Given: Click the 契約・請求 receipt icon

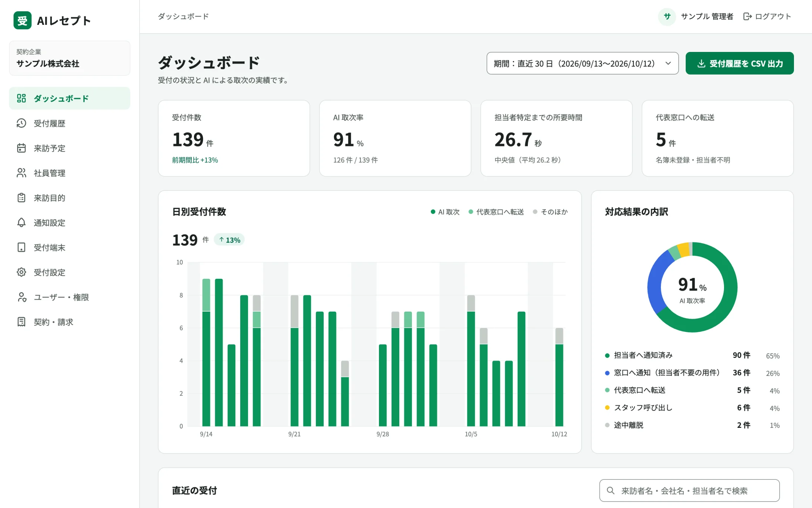Looking at the screenshot, I should tap(21, 322).
